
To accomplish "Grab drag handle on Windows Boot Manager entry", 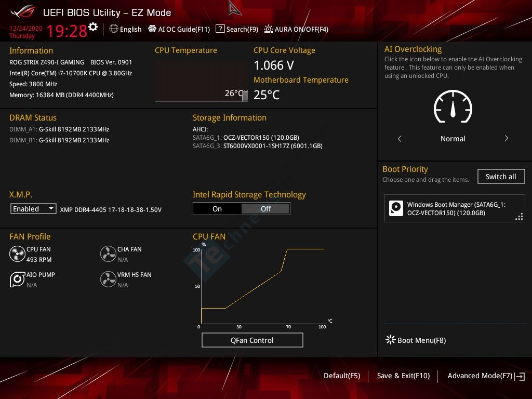I will [519, 217].
